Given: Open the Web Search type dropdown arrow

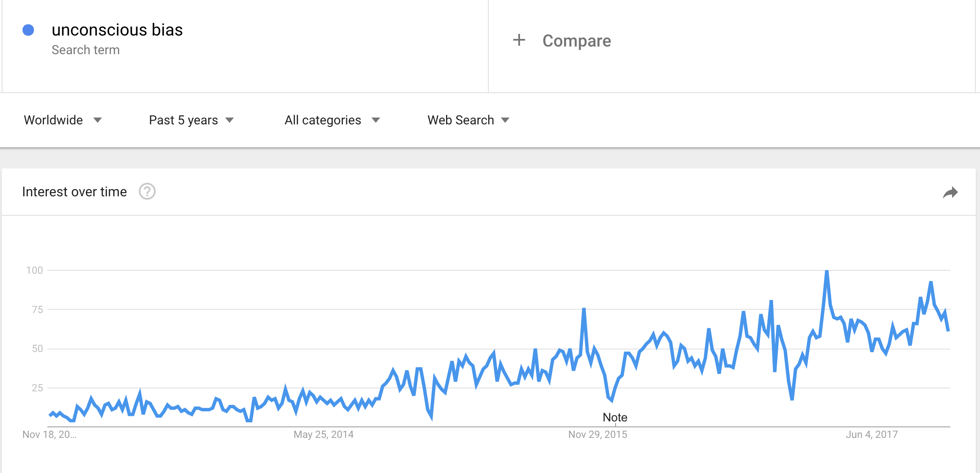Looking at the screenshot, I should click(505, 120).
